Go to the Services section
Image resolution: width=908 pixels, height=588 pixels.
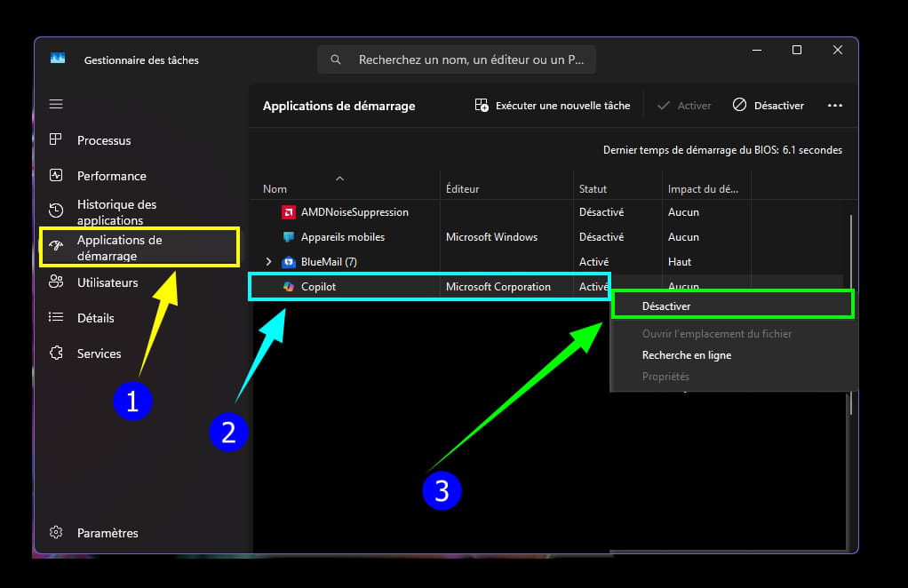(99, 354)
